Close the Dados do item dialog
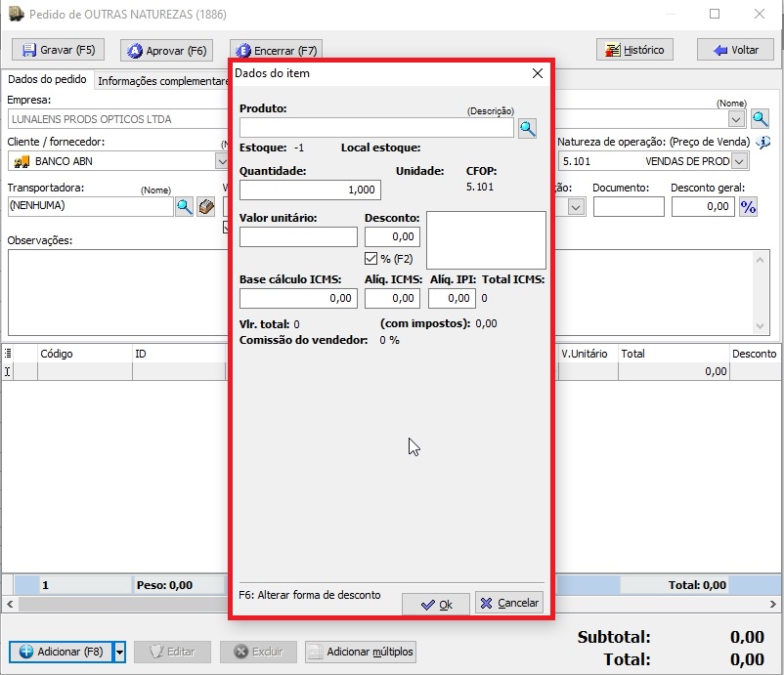The image size is (784, 675). tap(538, 73)
